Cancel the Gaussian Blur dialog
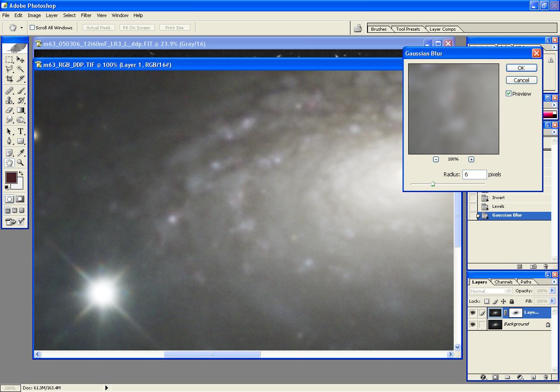The image size is (560, 392). click(521, 80)
